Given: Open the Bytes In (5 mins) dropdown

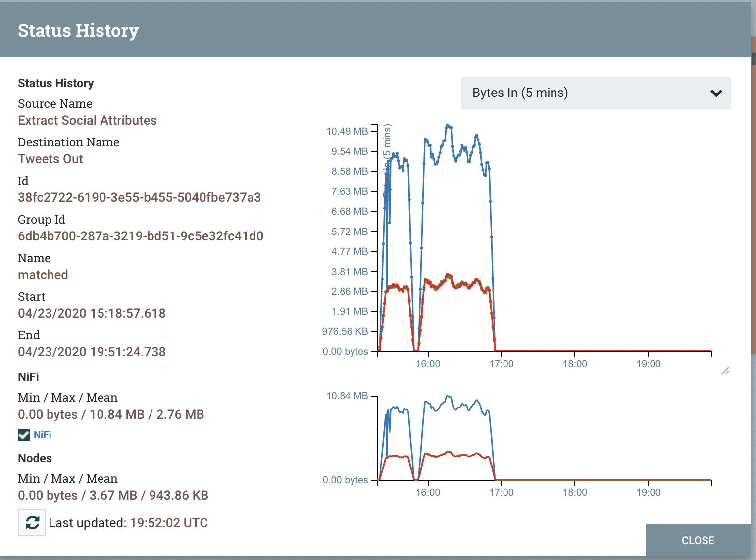Looking at the screenshot, I should tap(596, 93).
